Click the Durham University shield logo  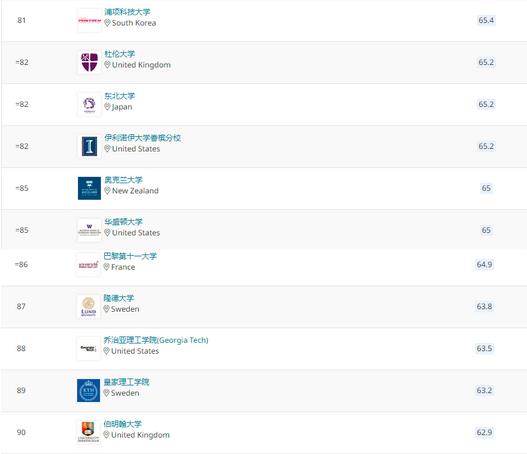89,62
